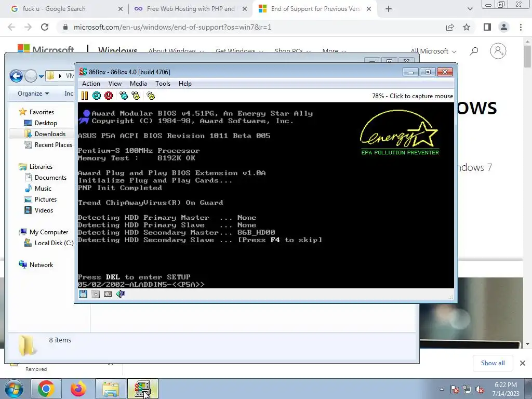Bookmark this page with star icon
Screen dimensions: 532x399
click(x=467, y=27)
